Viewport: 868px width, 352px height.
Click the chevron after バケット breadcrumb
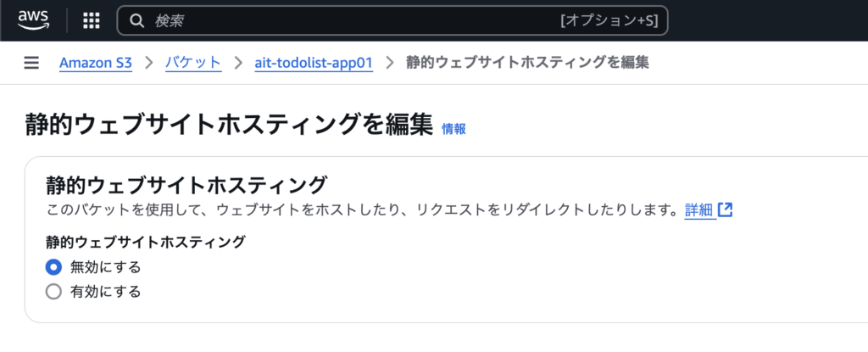point(238,63)
